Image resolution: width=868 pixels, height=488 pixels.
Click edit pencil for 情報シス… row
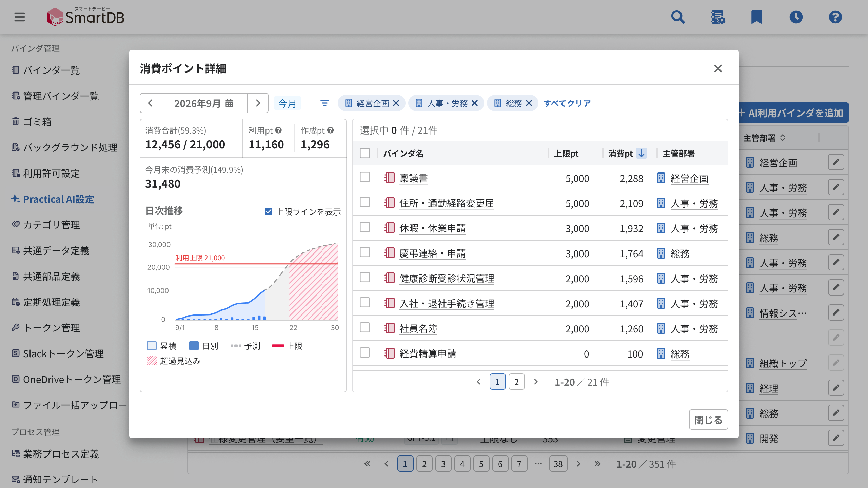tap(836, 312)
